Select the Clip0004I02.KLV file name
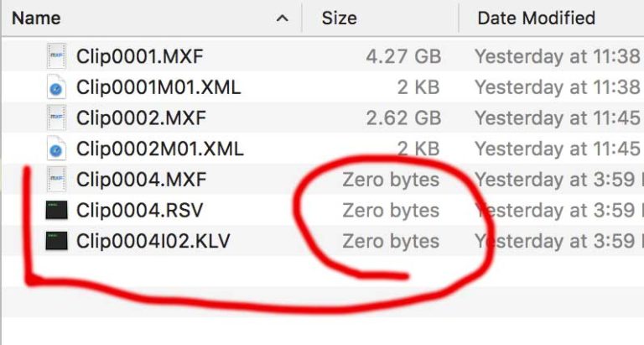This screenshot has width=644, height=345. [153, 242]
